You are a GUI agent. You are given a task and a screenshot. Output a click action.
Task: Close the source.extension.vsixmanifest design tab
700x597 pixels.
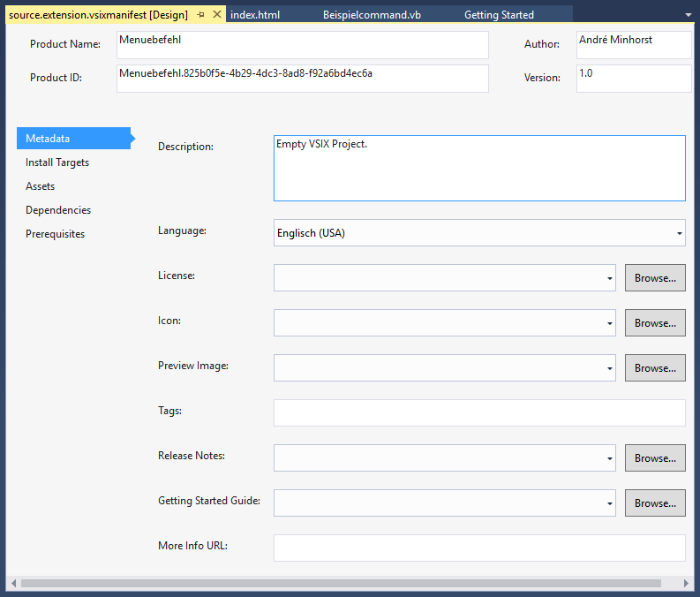click(x=217, y=15)
